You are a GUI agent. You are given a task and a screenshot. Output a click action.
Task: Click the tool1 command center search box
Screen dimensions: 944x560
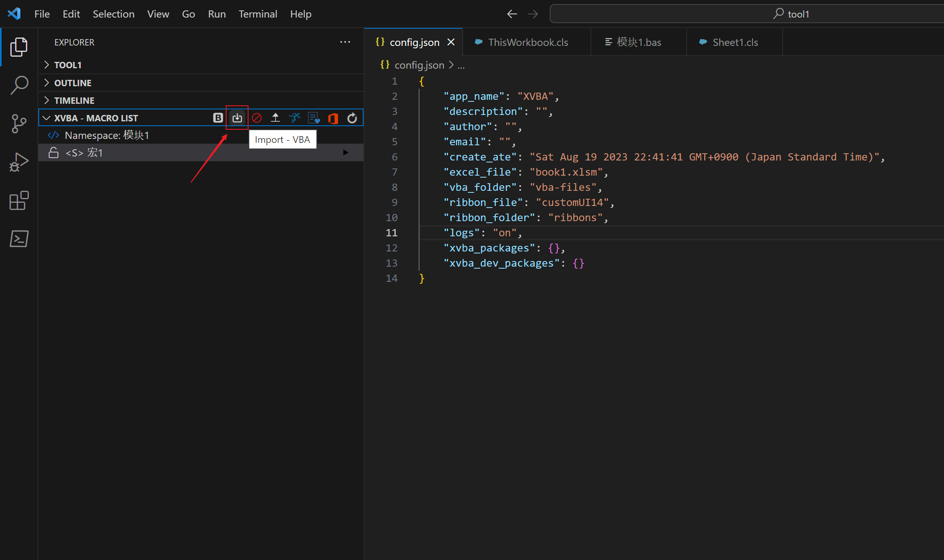[747, 14]
